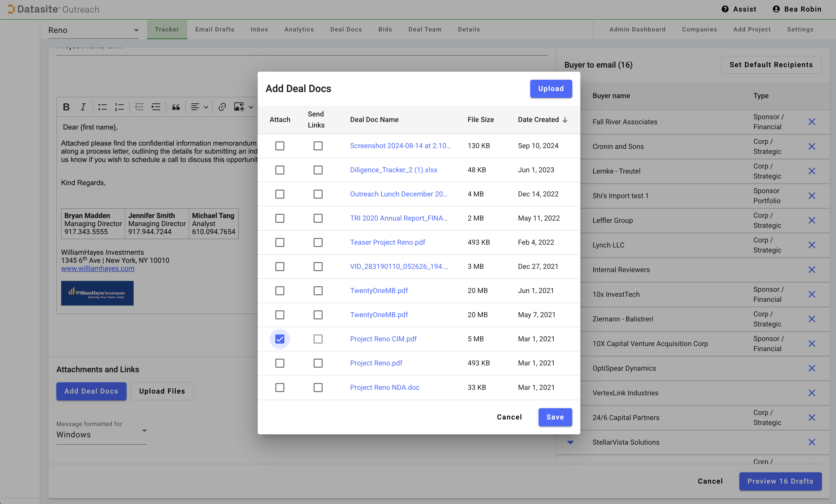Check Send Links for Teaser Project Reno.pdf
The image size is (836, 504).
318,242
